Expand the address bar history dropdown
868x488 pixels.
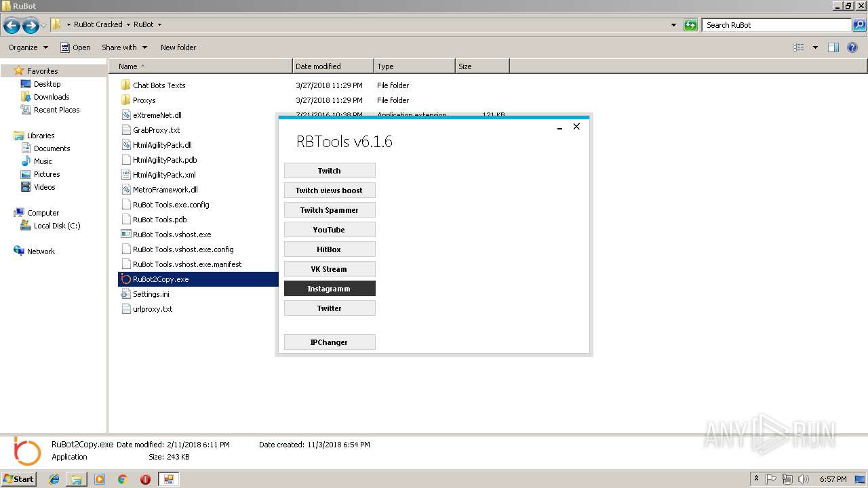point(673,25)
